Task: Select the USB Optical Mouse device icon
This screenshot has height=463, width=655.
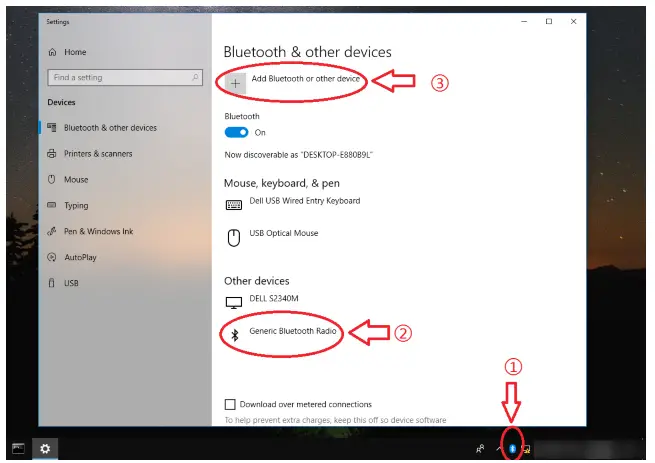Action: (234, 238)
